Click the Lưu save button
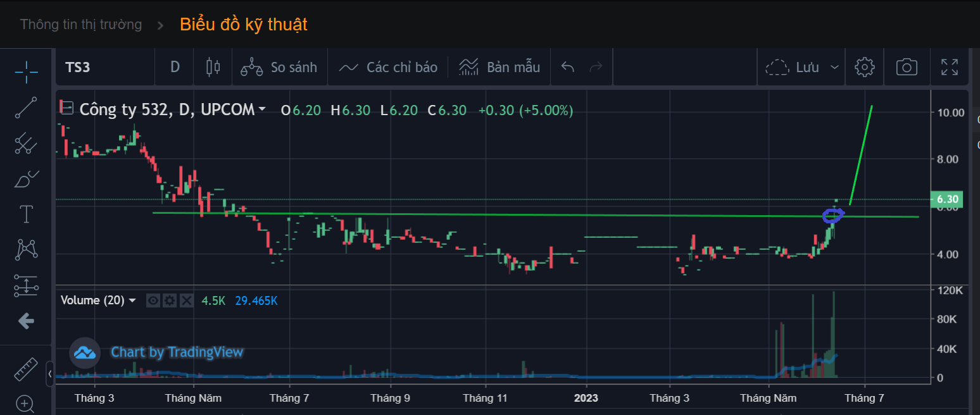Screen dimensions: 980x415 pyautogui.click(x=793, y=67)
